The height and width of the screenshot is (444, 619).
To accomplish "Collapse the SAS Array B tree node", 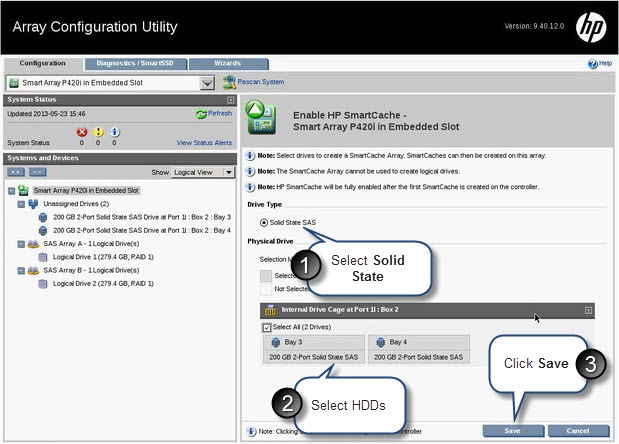I will [21, 271].
